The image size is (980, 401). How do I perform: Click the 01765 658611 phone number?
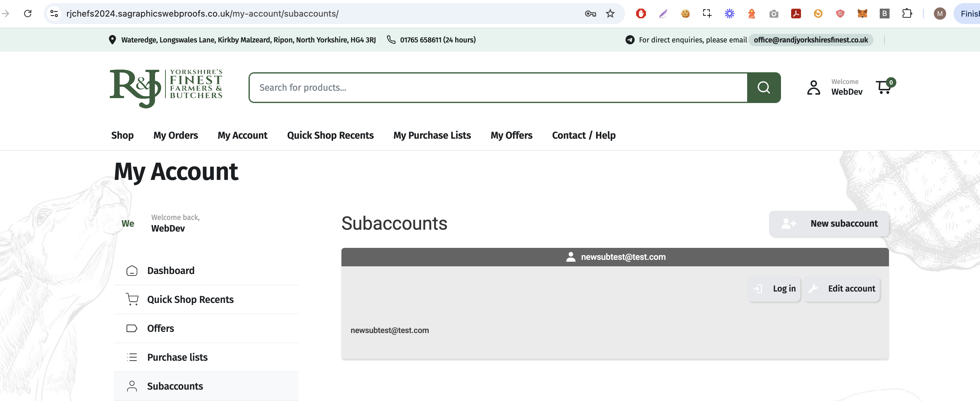pos(437,40)
